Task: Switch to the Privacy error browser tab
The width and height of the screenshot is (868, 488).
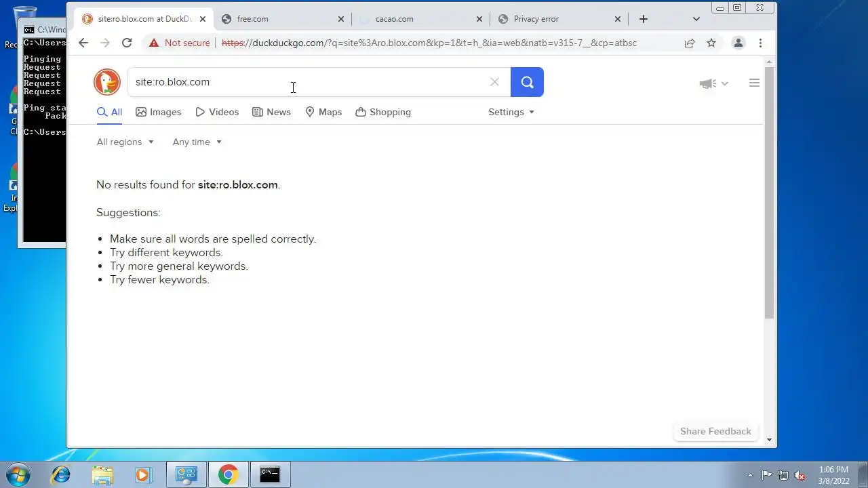Action: [557, 19]
